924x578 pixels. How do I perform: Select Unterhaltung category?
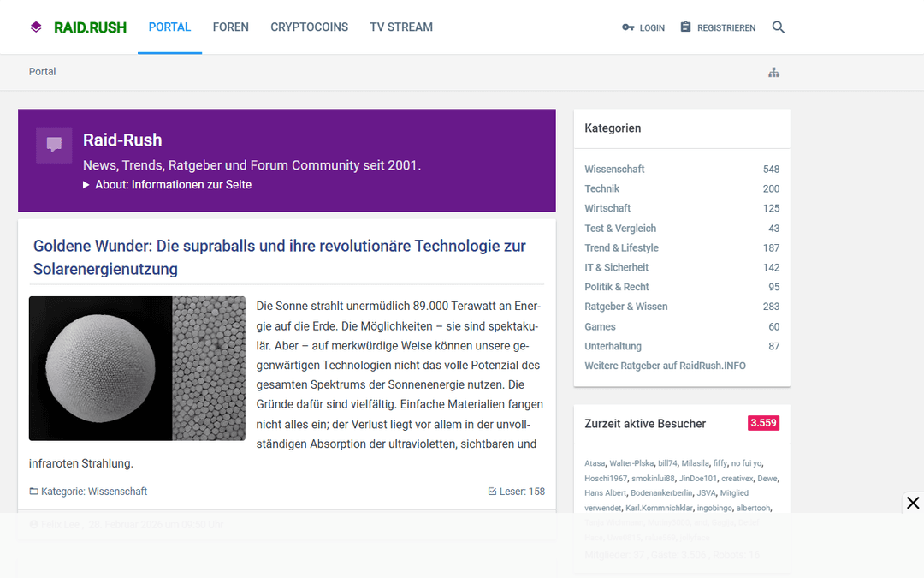tap(613, 346)
